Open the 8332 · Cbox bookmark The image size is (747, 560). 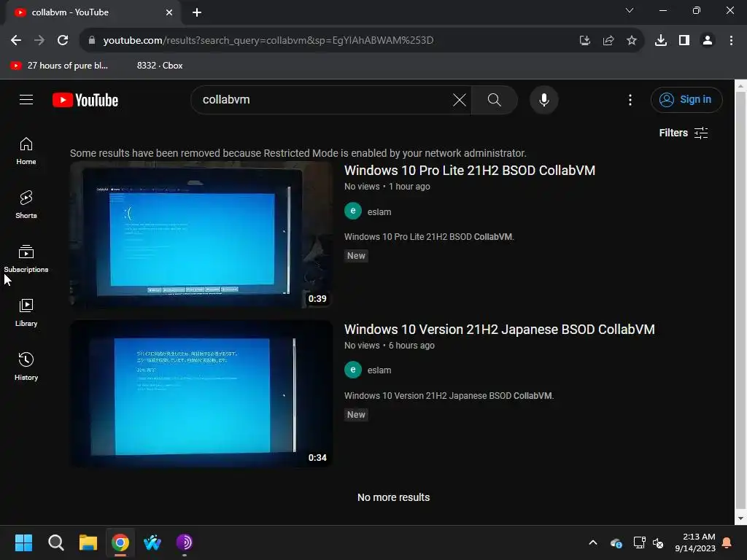pyautogui.click(x=160, y=66)
